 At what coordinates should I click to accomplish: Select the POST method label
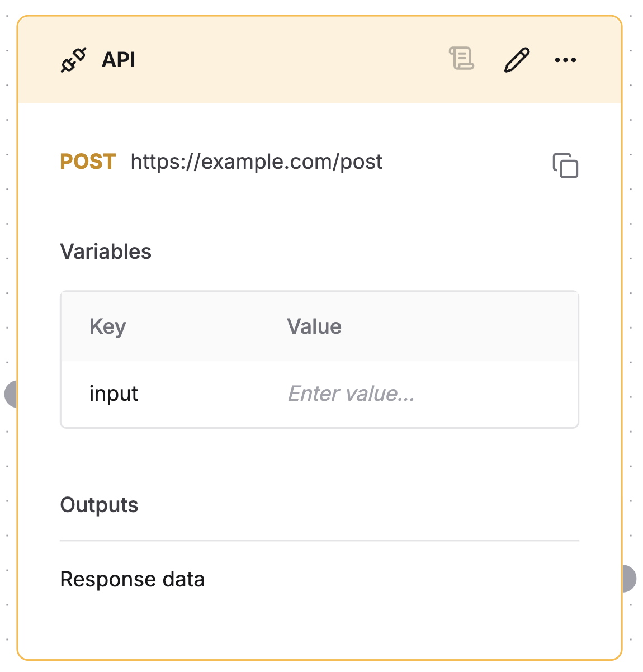[87, 162]
